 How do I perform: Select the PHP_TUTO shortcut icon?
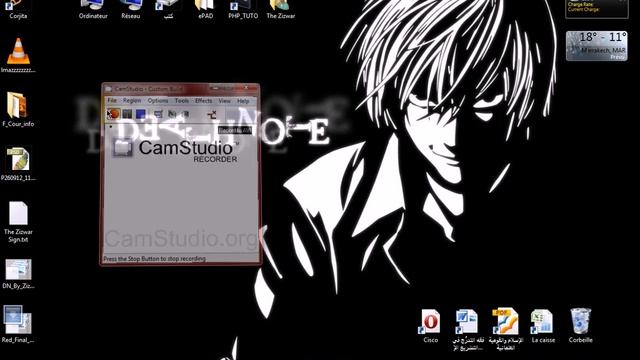243,10
